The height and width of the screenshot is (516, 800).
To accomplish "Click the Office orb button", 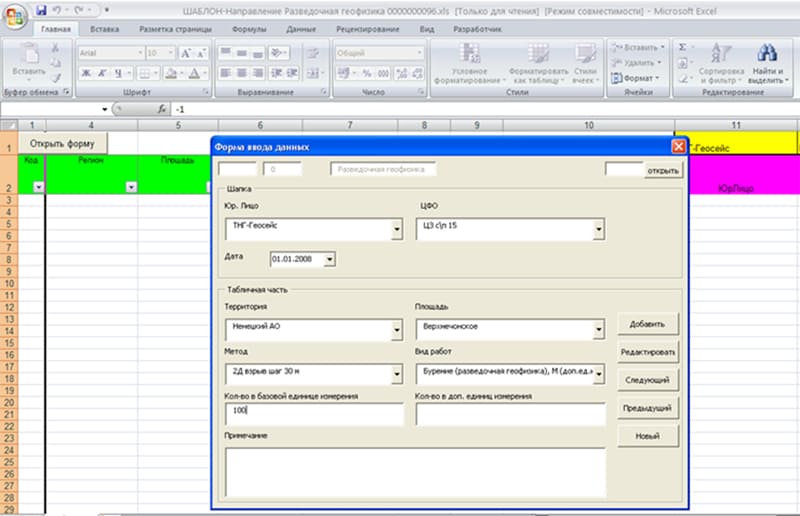I will point(14,17).
